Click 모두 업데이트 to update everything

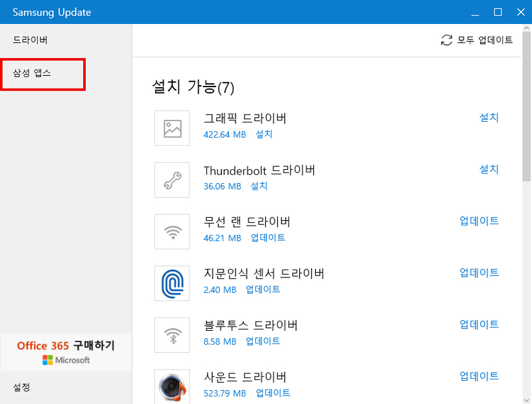pos(485,40)
